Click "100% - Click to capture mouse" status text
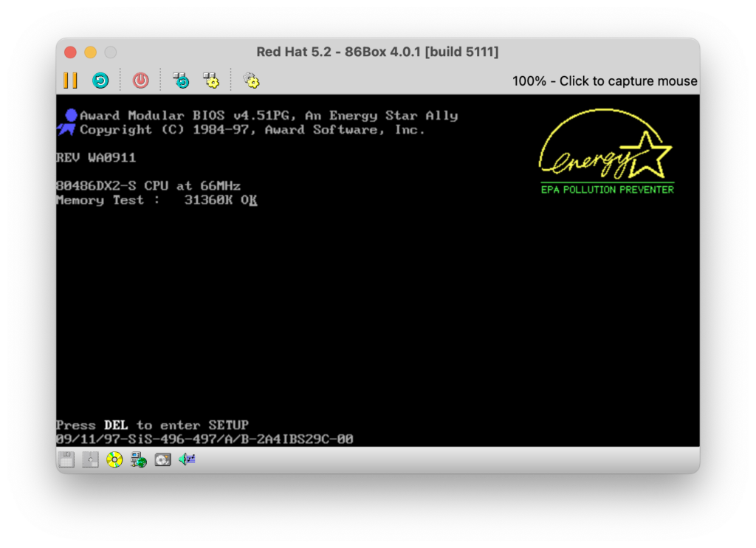 [605, 81]
